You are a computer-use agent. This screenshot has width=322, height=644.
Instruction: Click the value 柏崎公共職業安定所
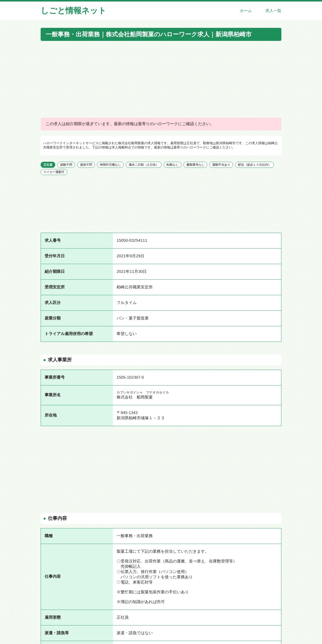(x=135, y=287)
